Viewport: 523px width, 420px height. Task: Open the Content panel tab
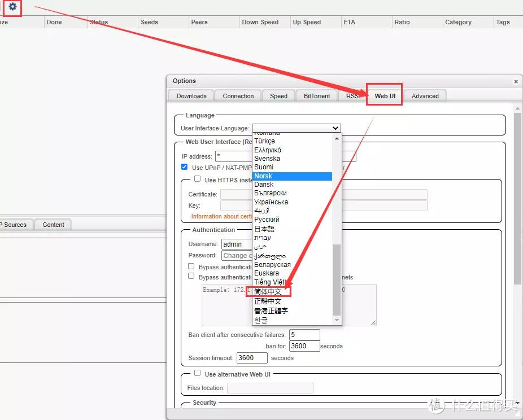click(x=53, y=225)
